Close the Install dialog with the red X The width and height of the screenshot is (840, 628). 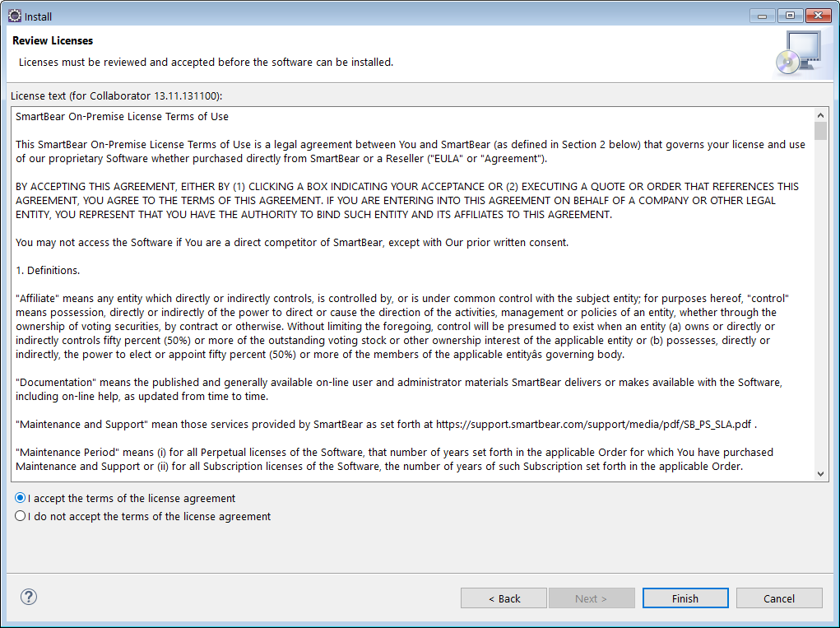(x=818, y=16)
